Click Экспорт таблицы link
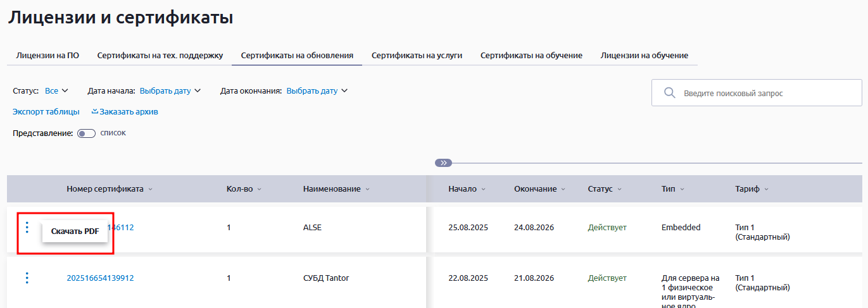 (x=46, y=112)
